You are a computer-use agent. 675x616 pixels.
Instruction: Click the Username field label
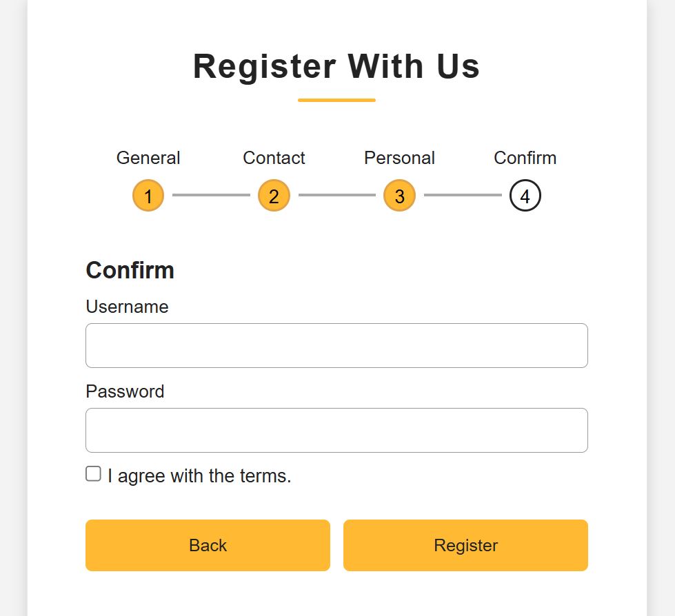tap(127, 307)
